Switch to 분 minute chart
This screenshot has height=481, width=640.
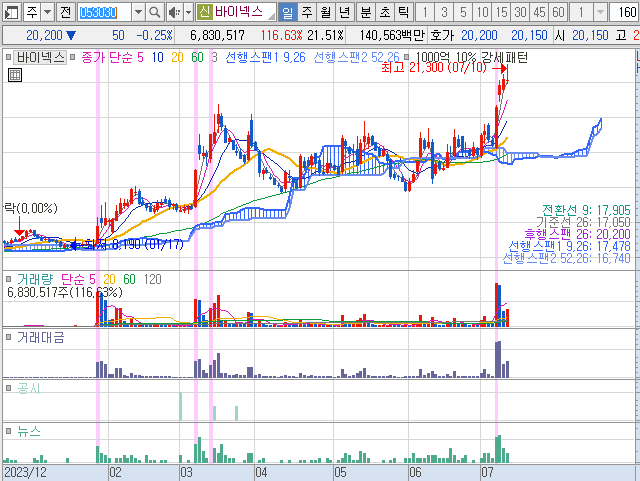365,13
